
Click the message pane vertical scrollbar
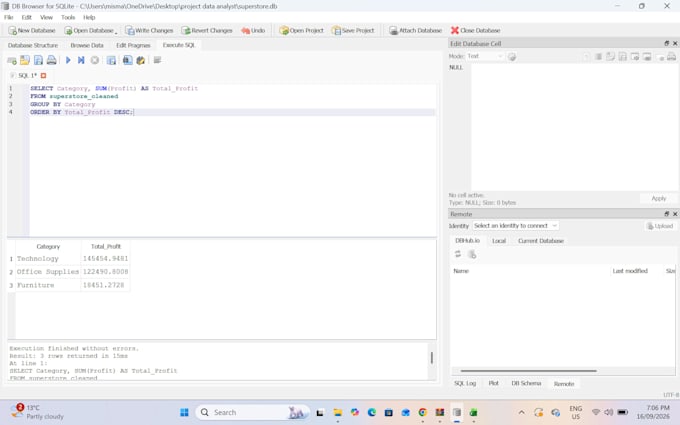[x=432, y=358]
